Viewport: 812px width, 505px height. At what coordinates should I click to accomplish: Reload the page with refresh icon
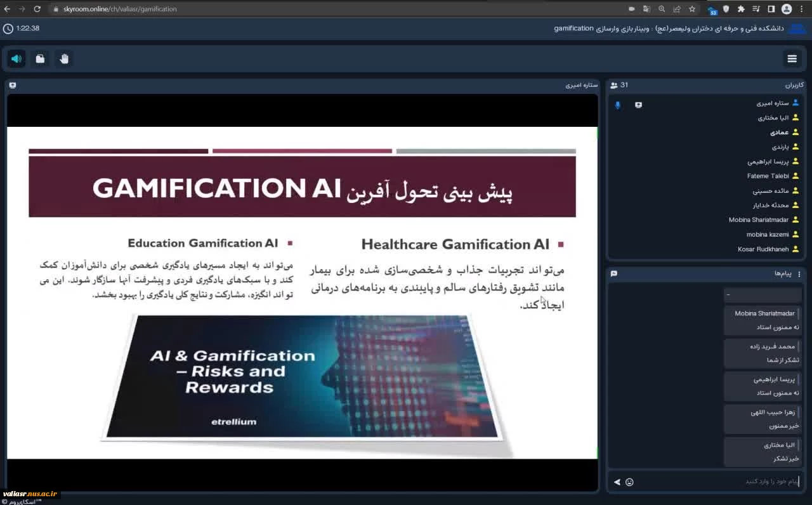[37, 9]
